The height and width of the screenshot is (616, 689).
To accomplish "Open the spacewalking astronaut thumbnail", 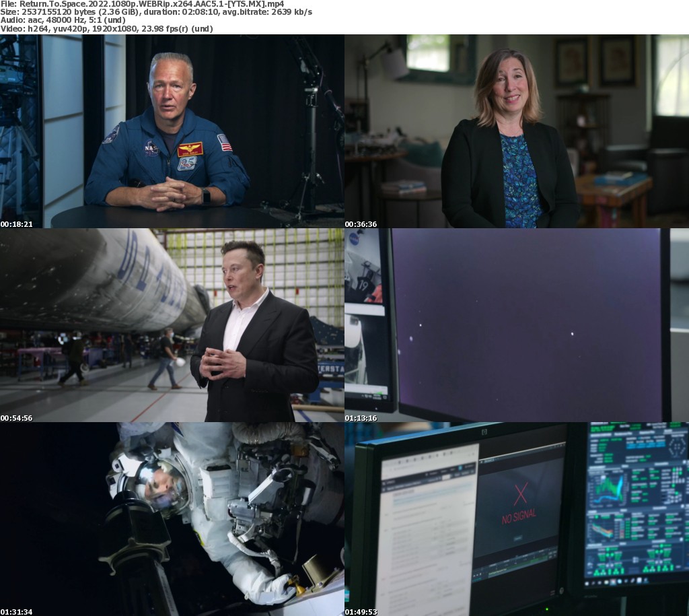I will 172,519.
